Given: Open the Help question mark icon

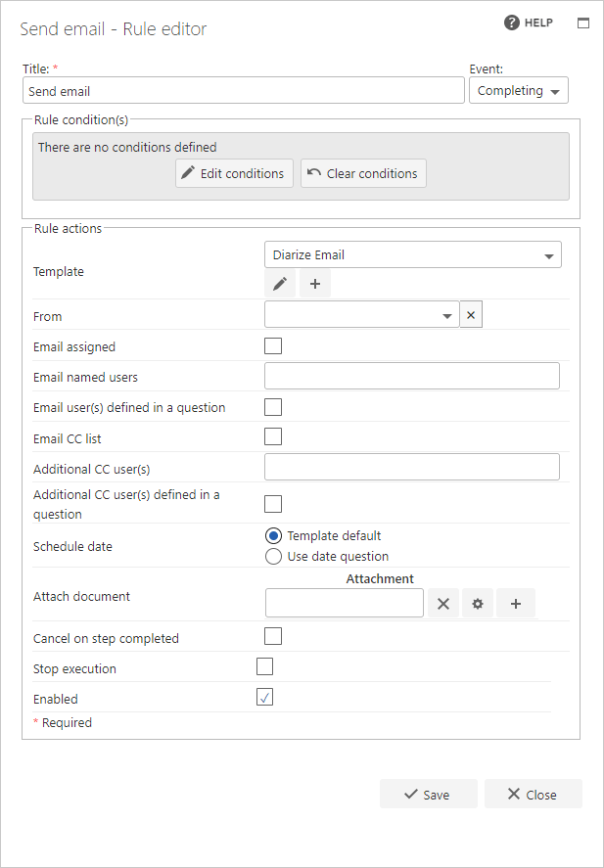Looking at the screenshot, I should click(x=512, y=23).
